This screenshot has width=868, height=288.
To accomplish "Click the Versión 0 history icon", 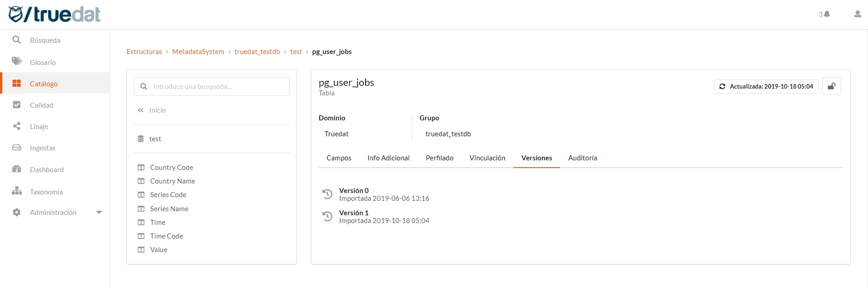I will tap(327, 194).
